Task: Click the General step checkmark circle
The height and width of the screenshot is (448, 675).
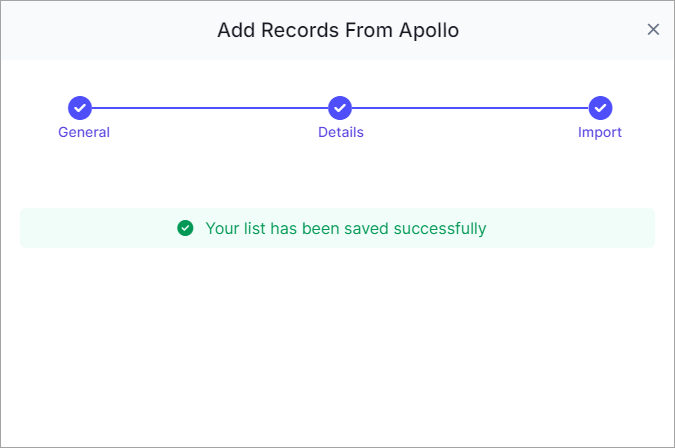Action: click(x=80, y=108)
